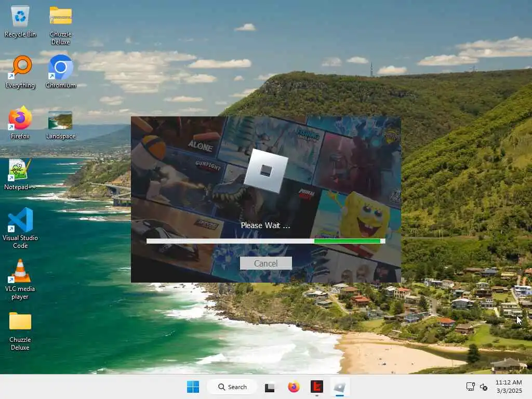This screenshot has height=399, width=532.
Task: Open the Recycle Bin desktop icon
Action: click(20, 21)
